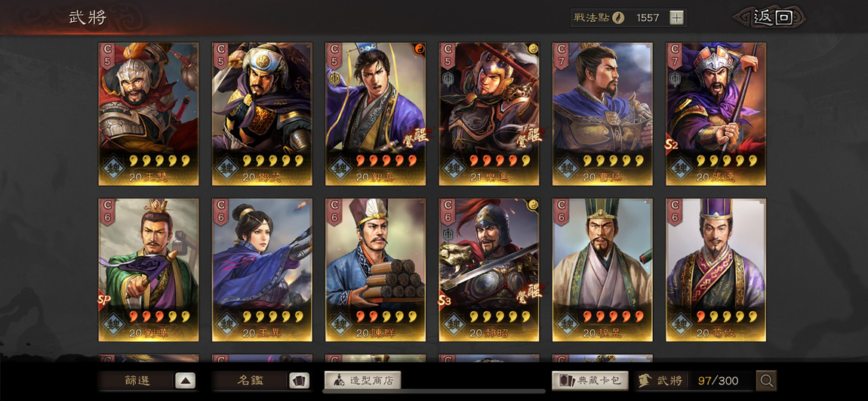Select the 曹操 general card
Image resolution: width=868 pixels, height=401 pixels.
pos(602,114)
